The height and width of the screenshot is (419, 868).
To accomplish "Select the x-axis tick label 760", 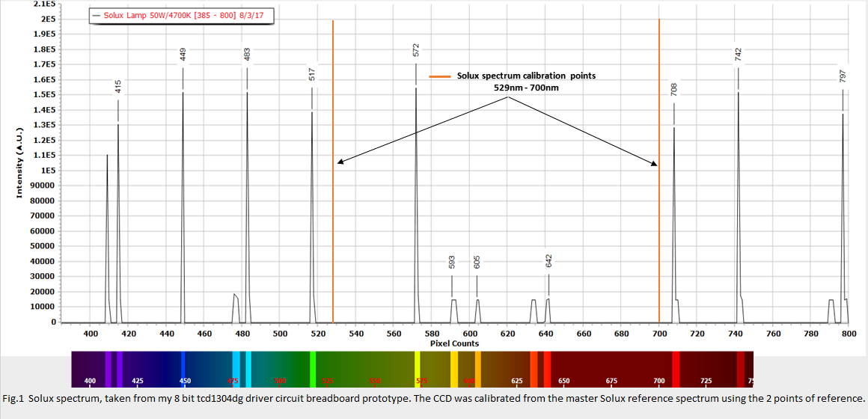I will click(773, 334).
